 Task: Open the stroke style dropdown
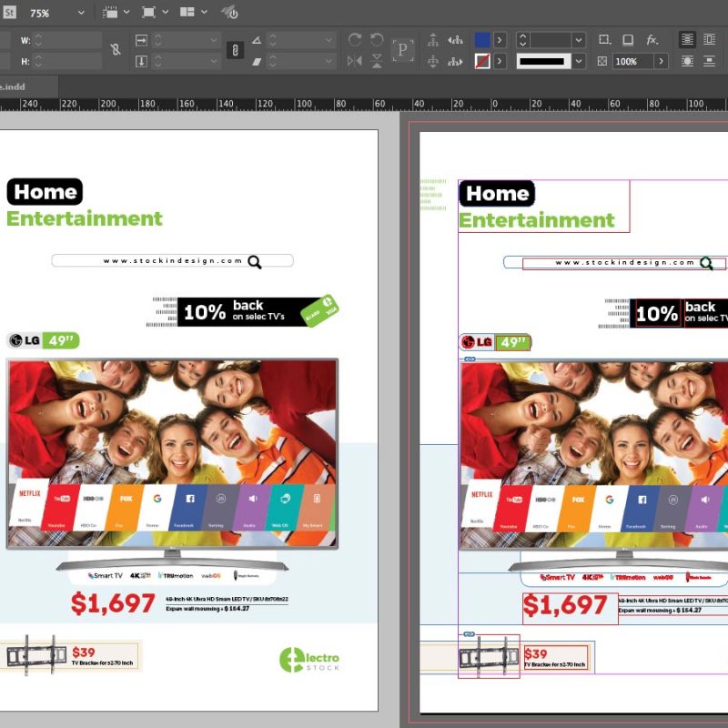(579, 61)
